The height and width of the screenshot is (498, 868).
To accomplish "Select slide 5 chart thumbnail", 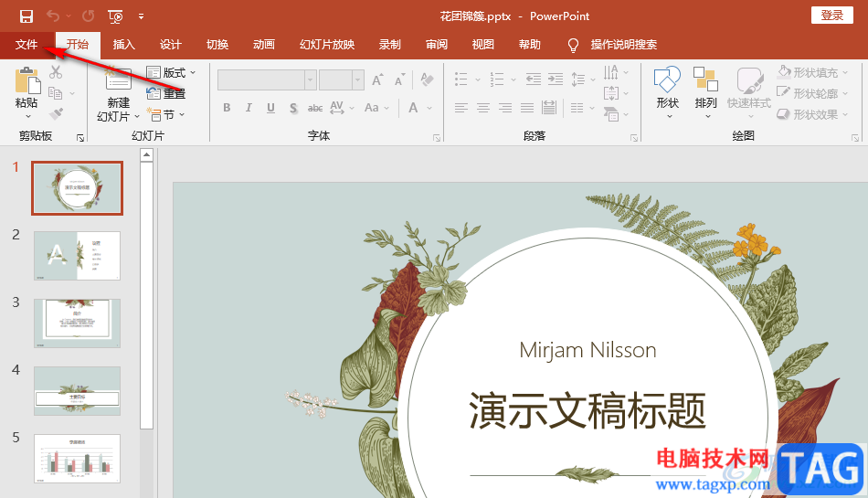I will (x=77, y=459).
